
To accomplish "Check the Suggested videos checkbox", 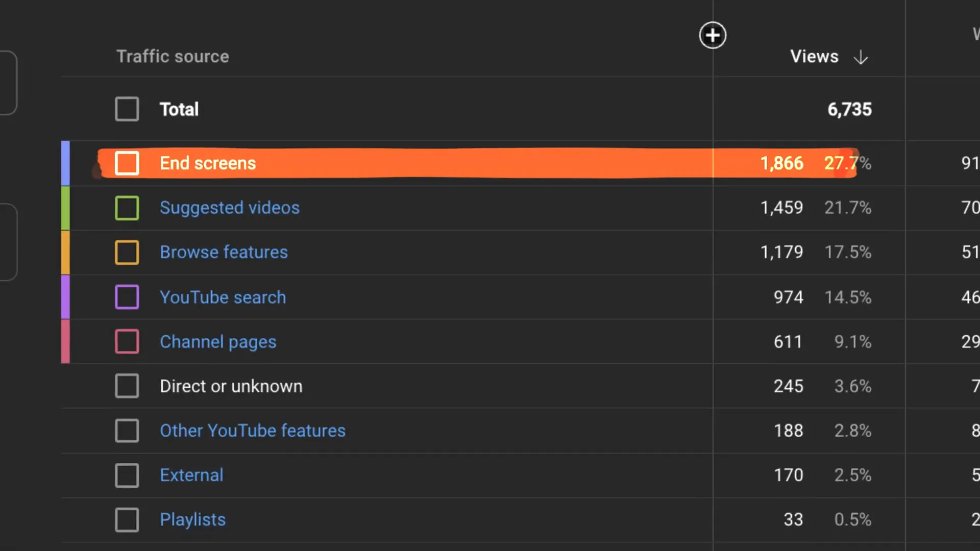I will pos(127,208).
